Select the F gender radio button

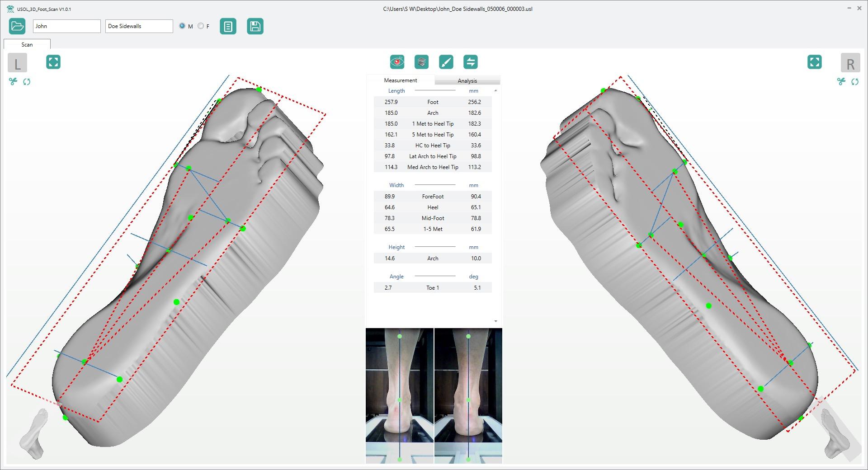tap(201, 26)
